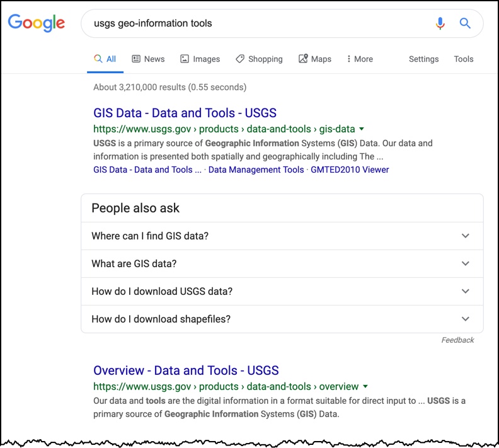The height and width of the screenshot is (448, 499).
Task: Open search Settings
Action: [x=423, y=59]
